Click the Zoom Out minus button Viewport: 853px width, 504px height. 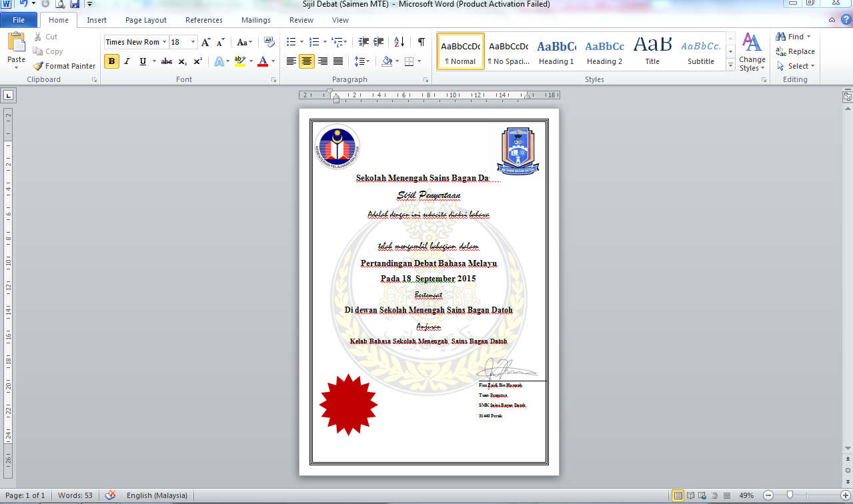[767, 495]
